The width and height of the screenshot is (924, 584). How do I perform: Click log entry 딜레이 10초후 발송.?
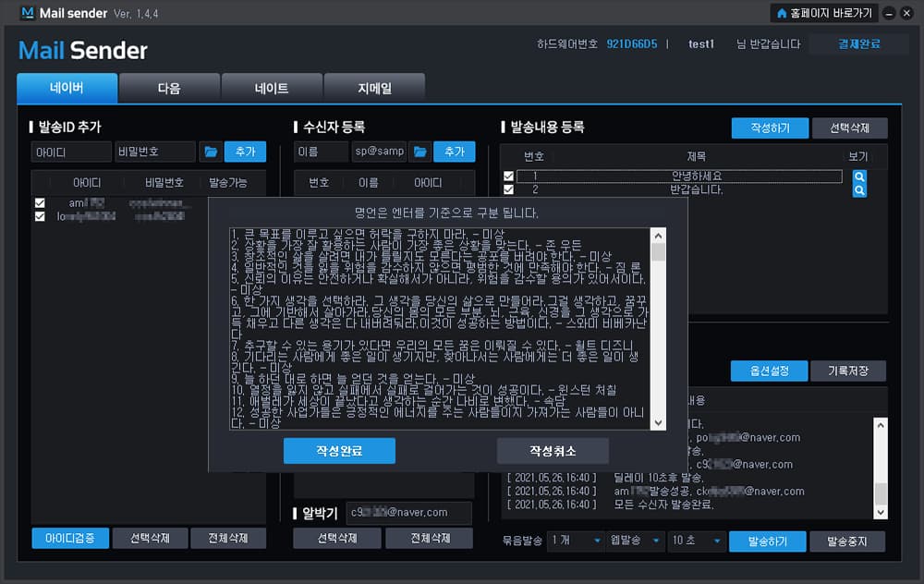pyautogui.click(x=658, y=478)
